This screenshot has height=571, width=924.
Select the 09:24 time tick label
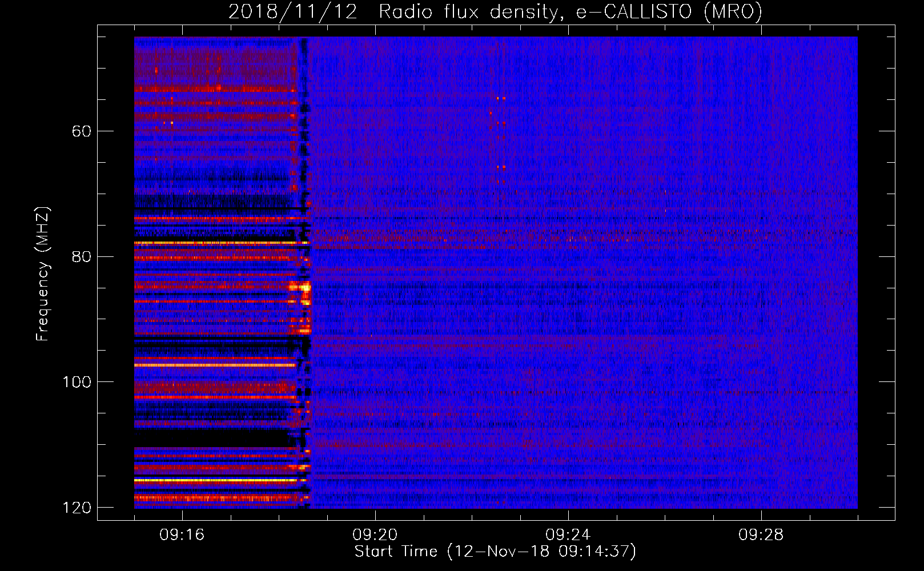pos(568,535)
